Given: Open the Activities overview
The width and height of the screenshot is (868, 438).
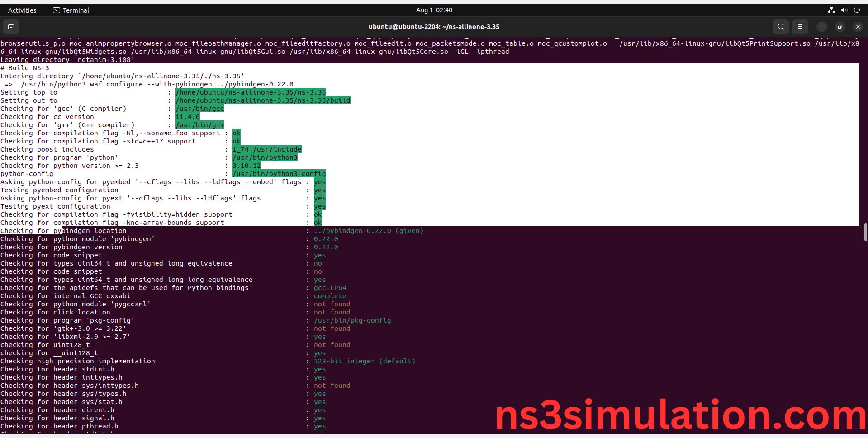Looking at the screenshot, I should 22,10.
